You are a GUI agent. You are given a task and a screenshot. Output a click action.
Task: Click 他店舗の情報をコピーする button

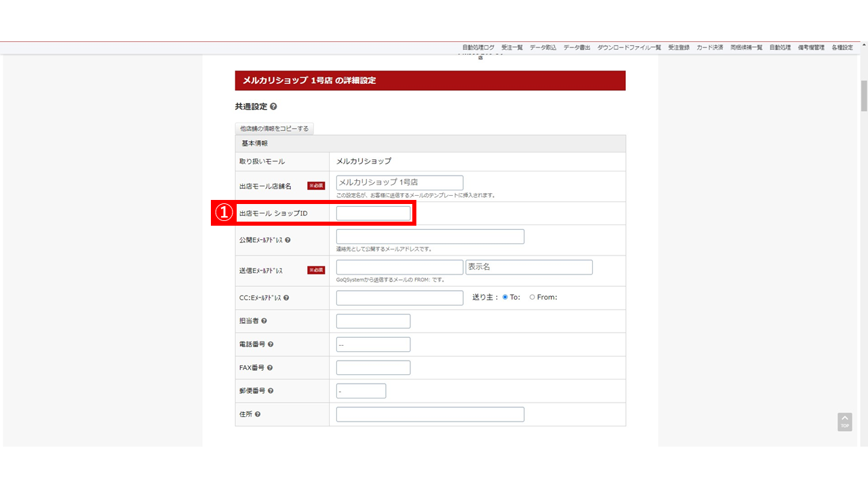tap(275, 128)
